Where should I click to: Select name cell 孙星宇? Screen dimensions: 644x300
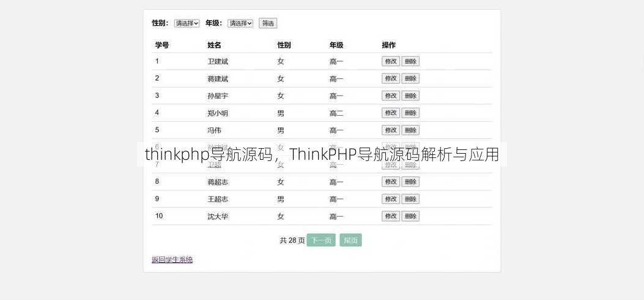218,96
